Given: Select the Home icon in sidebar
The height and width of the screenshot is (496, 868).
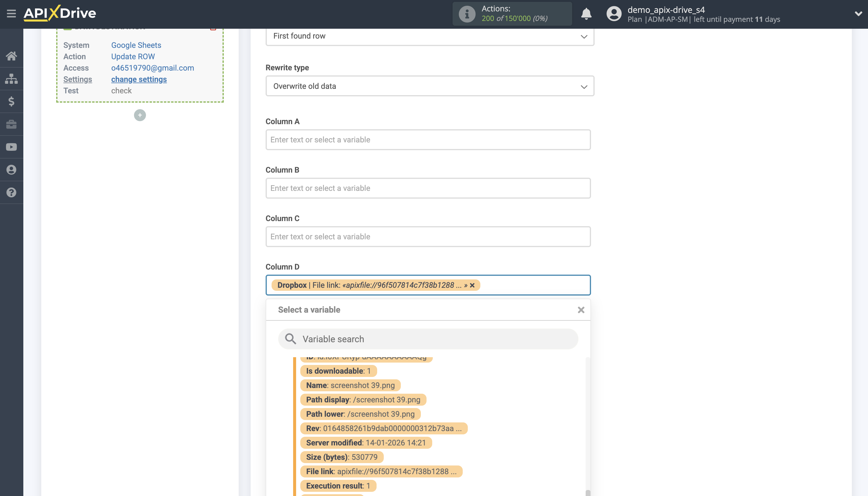Looking at the screenshot, I should [x=11, y=56].
